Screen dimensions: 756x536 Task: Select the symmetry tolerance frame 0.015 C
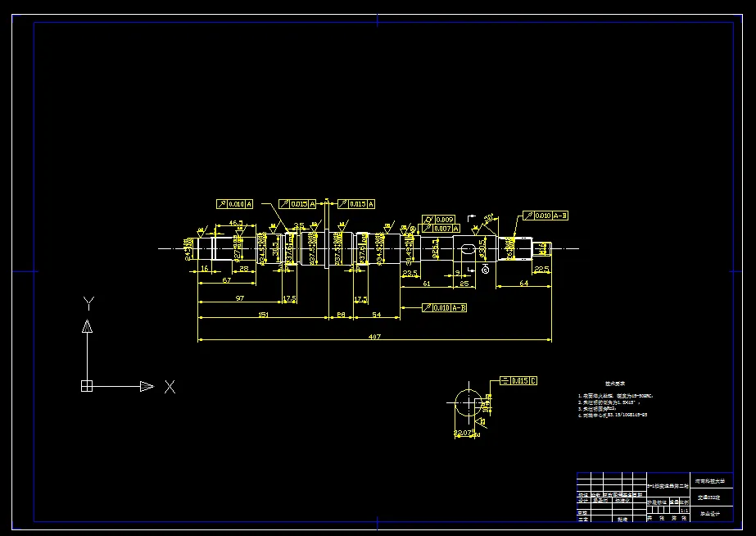point(518,380)
